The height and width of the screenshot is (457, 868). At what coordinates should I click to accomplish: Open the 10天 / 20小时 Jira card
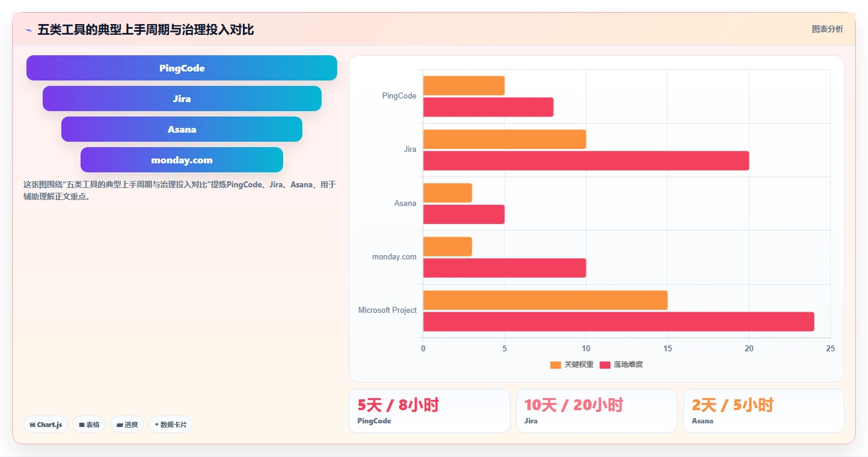[x=597, y=411]
